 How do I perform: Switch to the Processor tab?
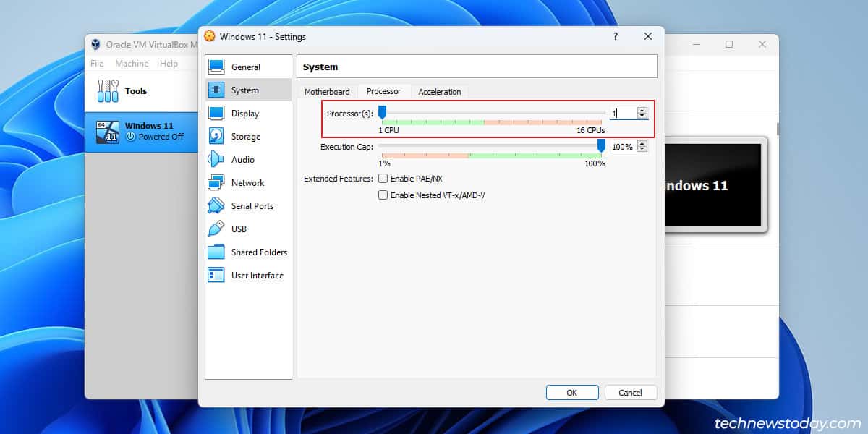[x=383, y=91]
